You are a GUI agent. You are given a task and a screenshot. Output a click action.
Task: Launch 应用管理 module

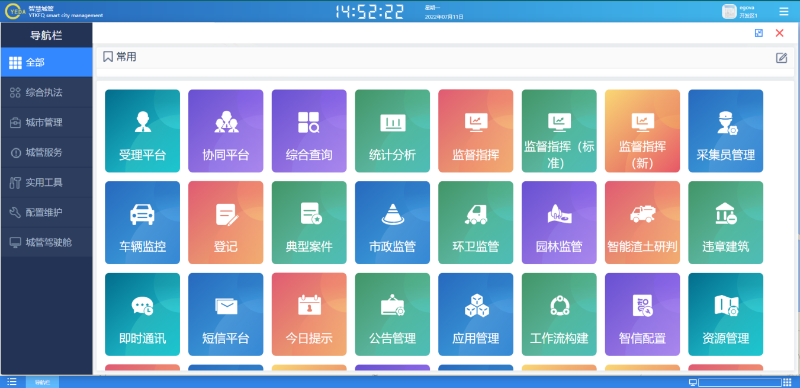pos(476,314)
